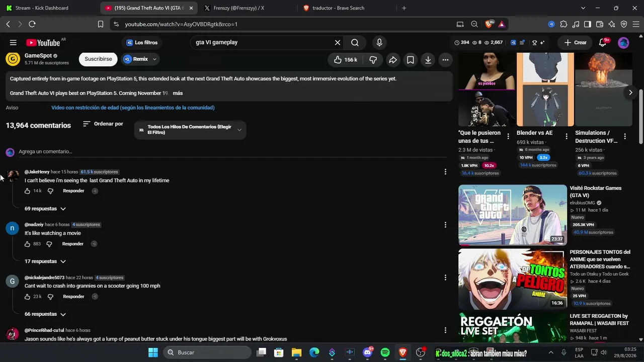Open Brave Wallet icon
Screen dimensions: 644x362
pyautogui.click(x=600, y=24)
